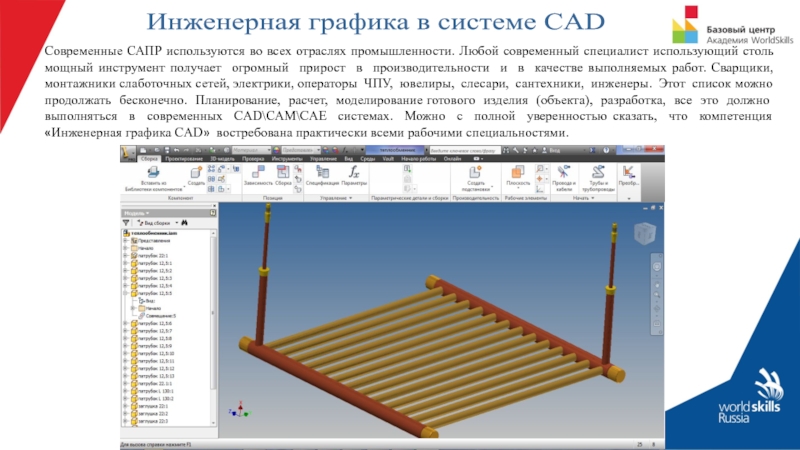Select the Зависимость constraint tool
800x450 pixels.
tap(257, 176)
